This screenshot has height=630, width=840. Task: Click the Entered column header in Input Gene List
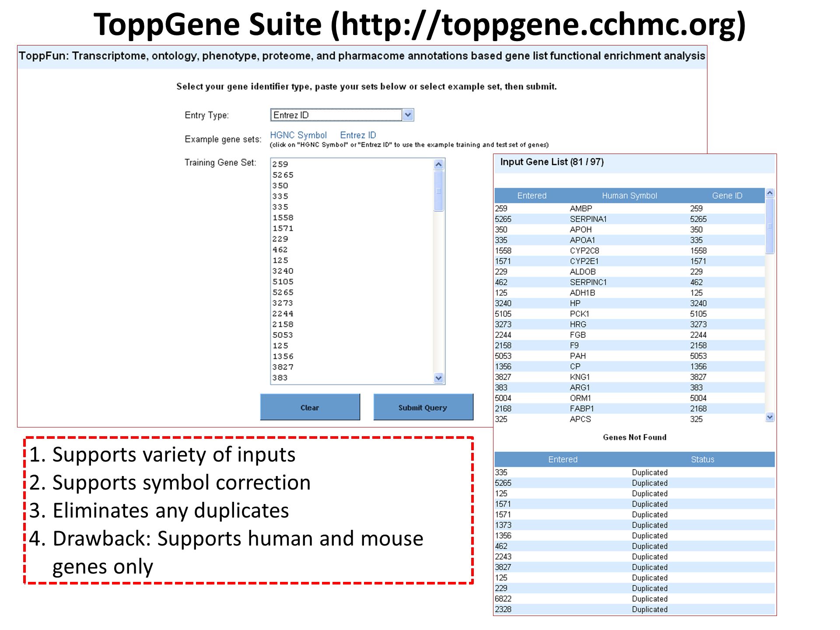click(532, 196)
